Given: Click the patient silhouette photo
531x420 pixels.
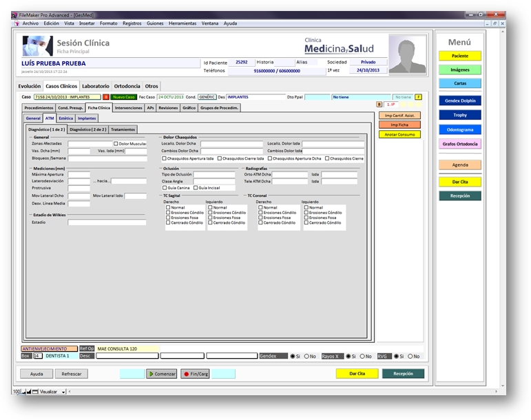Looking at the screenshot, I should [x=408, y=54].
